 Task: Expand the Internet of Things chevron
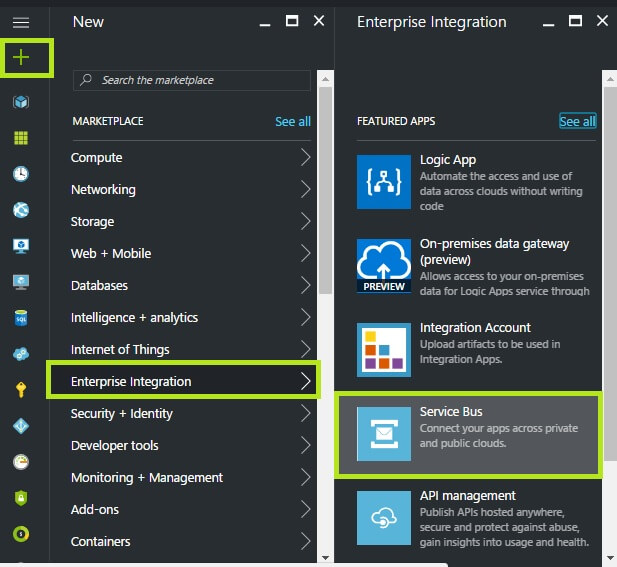pos(306,349)
